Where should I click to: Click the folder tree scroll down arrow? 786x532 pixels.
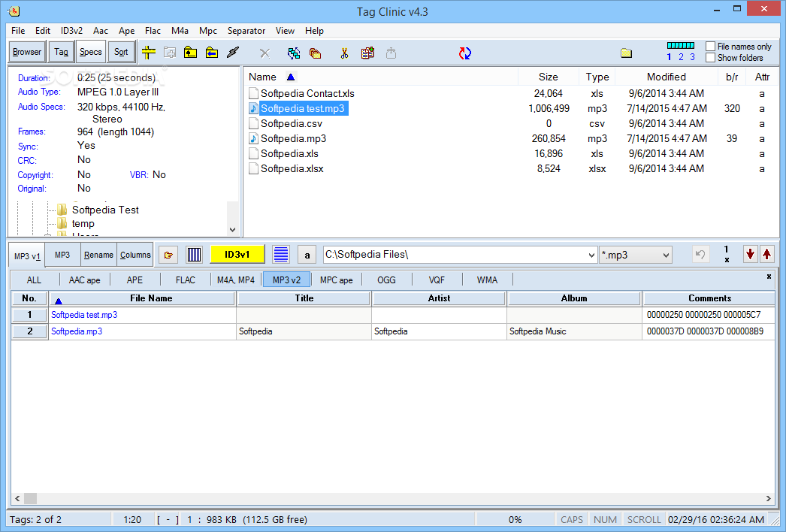233,230
